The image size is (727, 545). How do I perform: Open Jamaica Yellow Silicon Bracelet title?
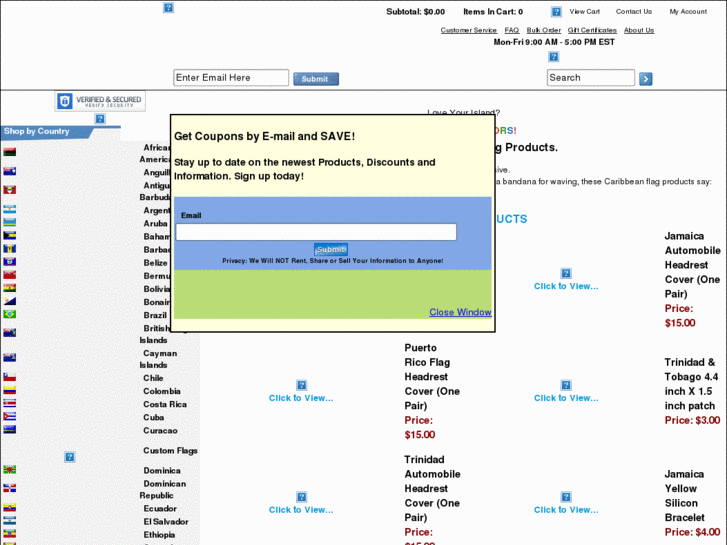point(685,495)
